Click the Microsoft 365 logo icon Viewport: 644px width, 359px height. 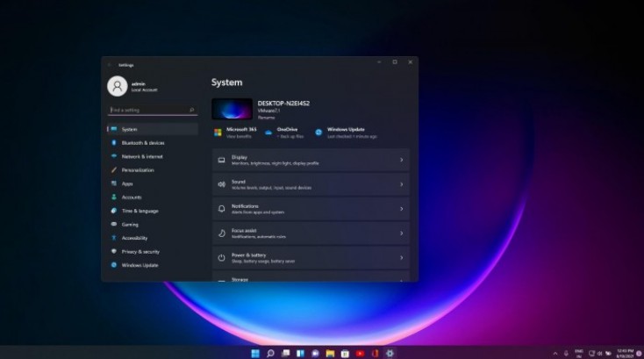click(218, 133)
